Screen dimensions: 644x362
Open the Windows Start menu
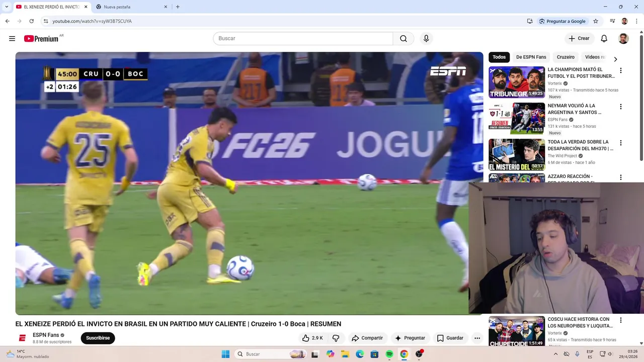225,354
